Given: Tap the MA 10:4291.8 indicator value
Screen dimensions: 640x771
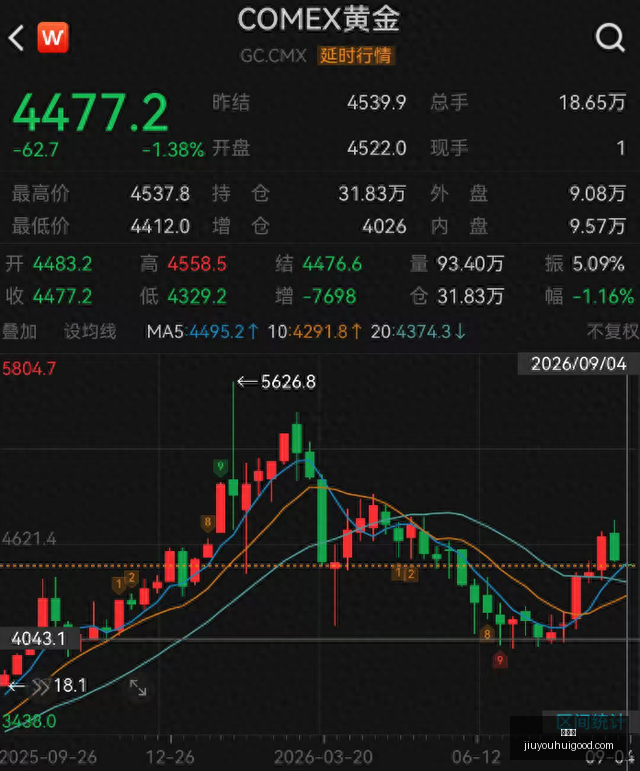Looking at the screenshot, I should (x=315, y=332).
